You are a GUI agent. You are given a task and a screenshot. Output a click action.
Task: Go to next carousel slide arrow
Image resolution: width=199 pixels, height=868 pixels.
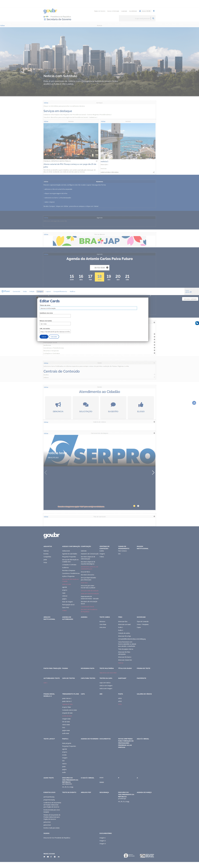coord(153,472)
